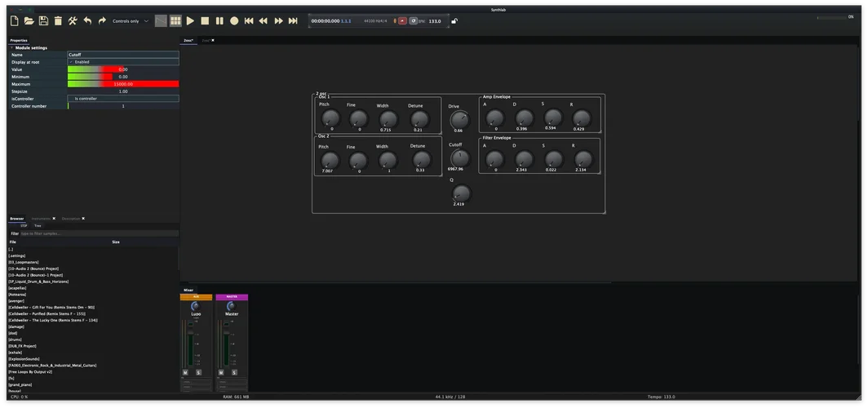868x408 pixels.
Task: Click the Q resonance knob
Action: [x=461, y=193]
